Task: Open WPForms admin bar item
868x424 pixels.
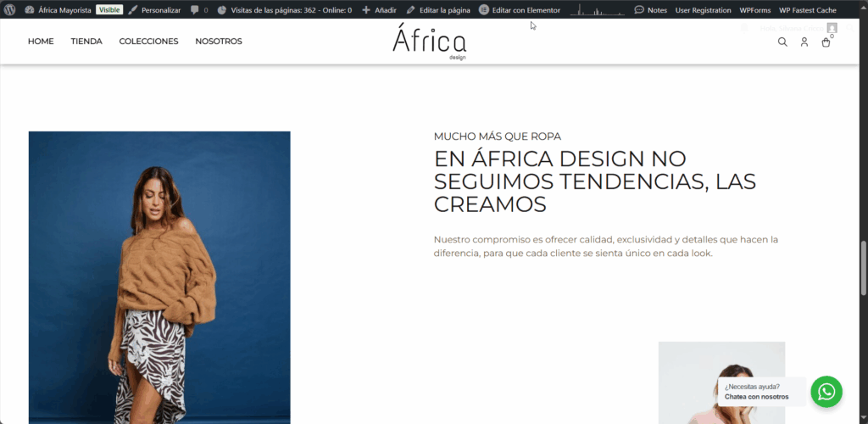Action: 755,10
